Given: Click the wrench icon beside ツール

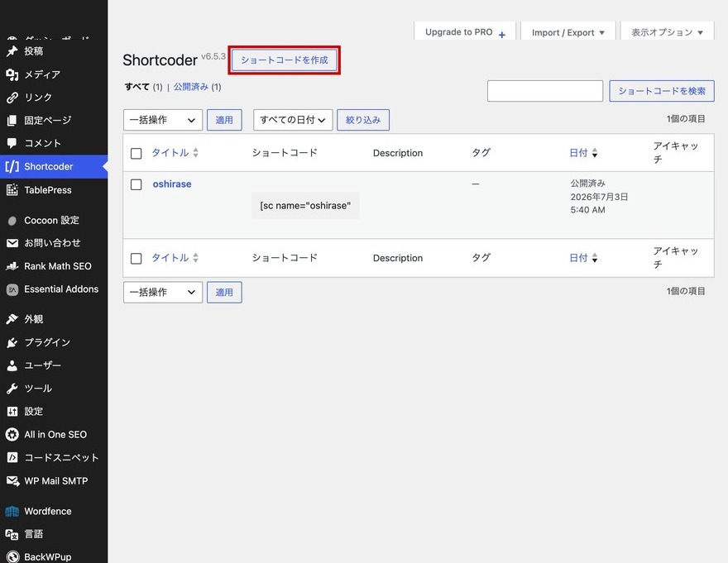Looking at the screenshot, I should click(x=12, y=389).
